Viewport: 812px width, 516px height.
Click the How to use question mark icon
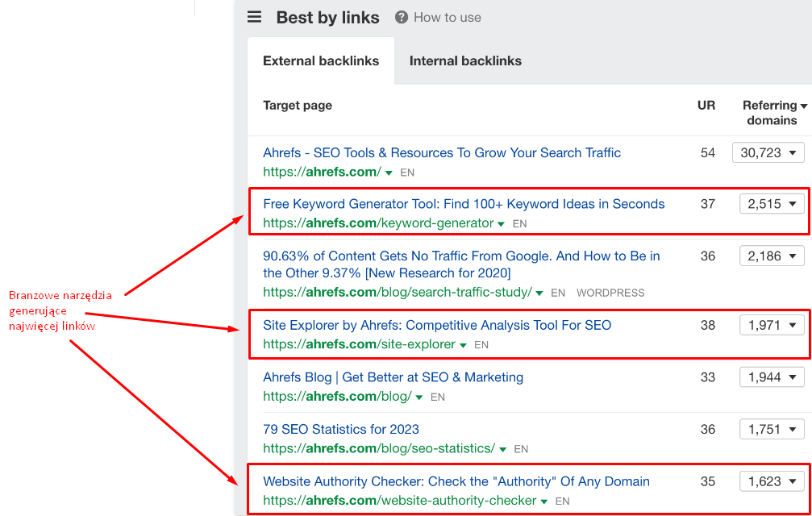(402, 17)
